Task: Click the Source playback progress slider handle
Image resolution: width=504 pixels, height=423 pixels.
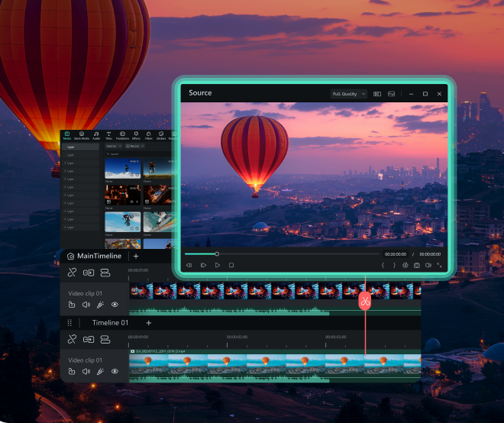Action: [x=217, y=254]
